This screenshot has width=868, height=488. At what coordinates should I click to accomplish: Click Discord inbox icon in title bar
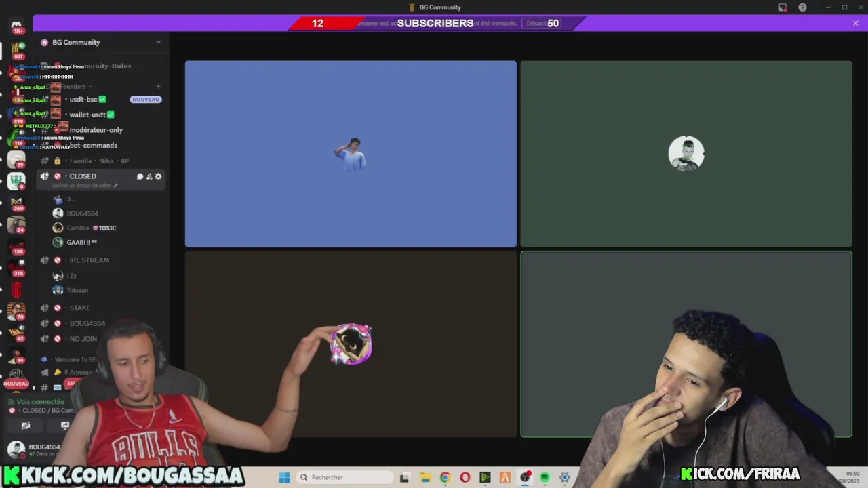[x=783, y=7]
